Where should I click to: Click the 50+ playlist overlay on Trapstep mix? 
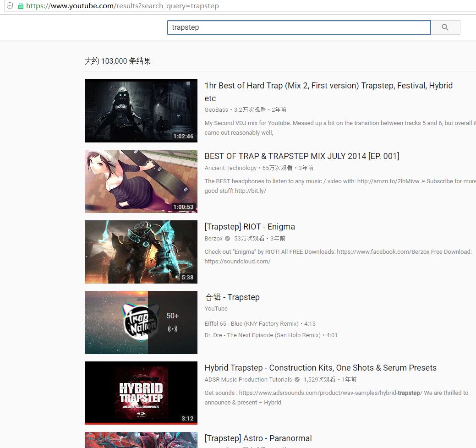click(172, 322)
